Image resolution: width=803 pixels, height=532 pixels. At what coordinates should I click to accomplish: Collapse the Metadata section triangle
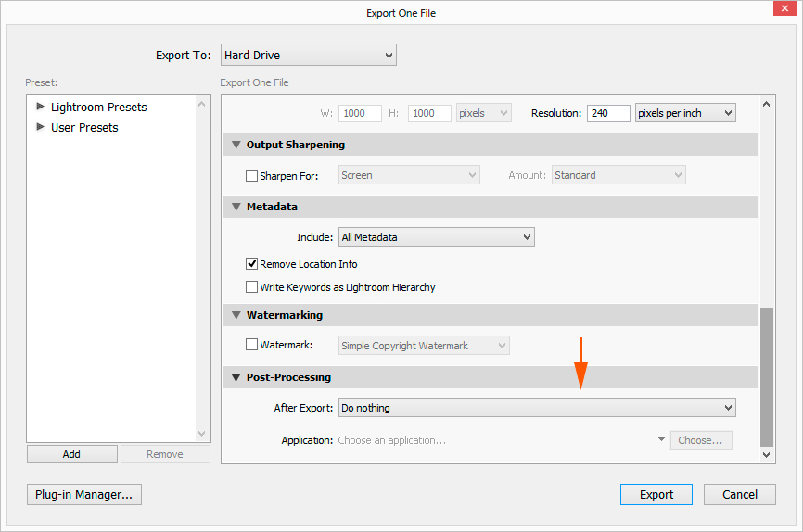[236, 207]
